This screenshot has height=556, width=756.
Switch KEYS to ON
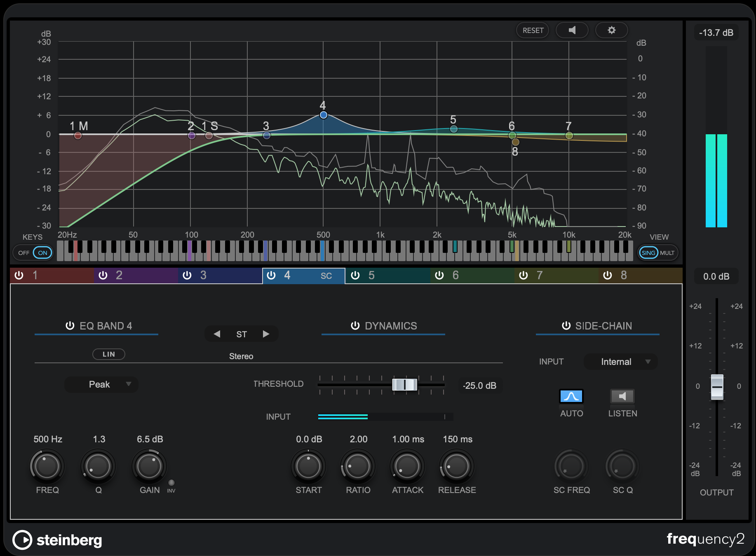tap(43, 253)
